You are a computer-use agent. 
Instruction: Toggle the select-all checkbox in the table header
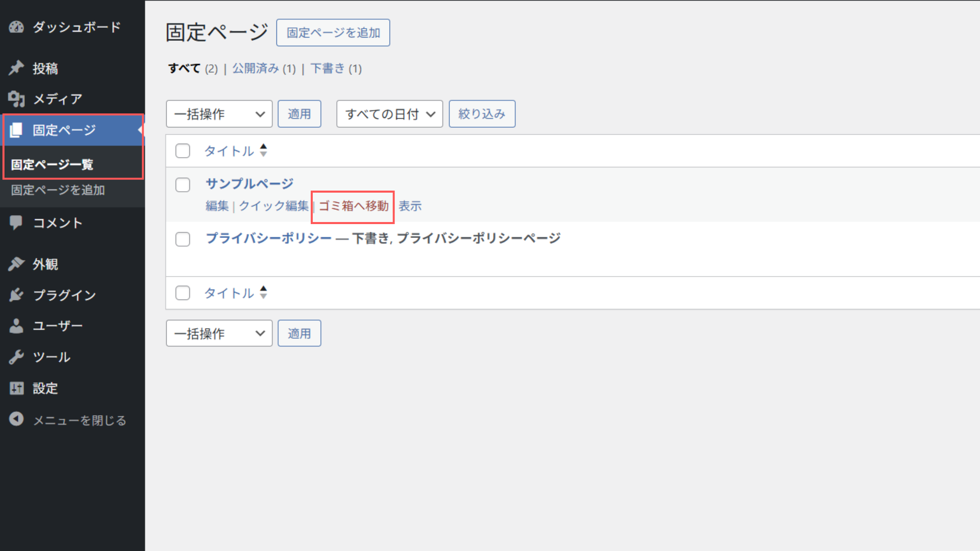[183, 151]
